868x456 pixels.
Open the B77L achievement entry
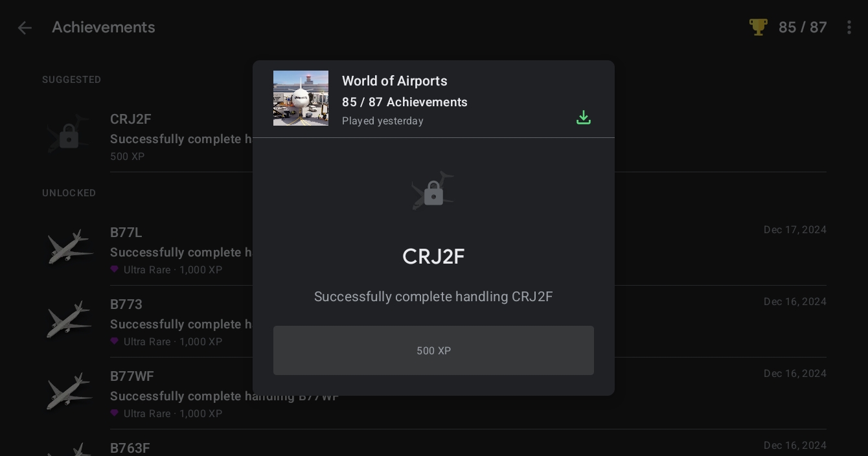(x=434, y=250)
